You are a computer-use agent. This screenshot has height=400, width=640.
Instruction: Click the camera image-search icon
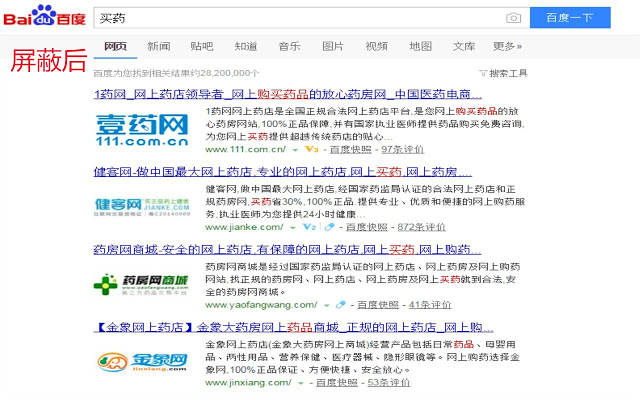(x=513, y=18)
